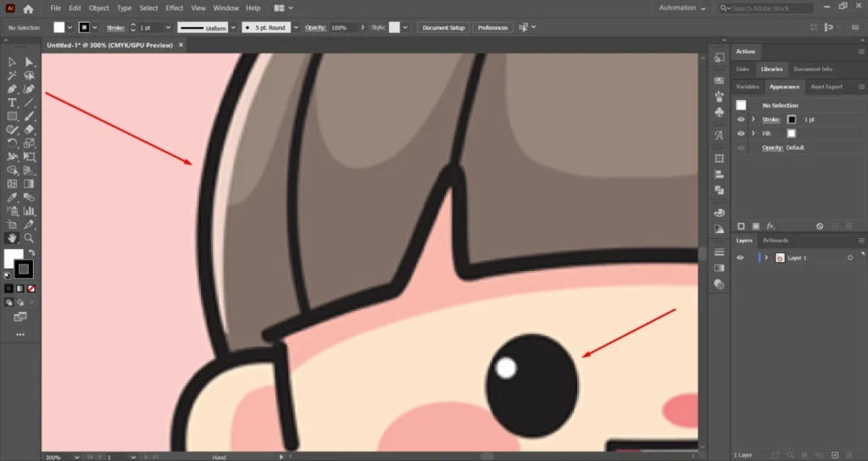
Task: Swap fill and stroke colors arrow
Action: 32,253
